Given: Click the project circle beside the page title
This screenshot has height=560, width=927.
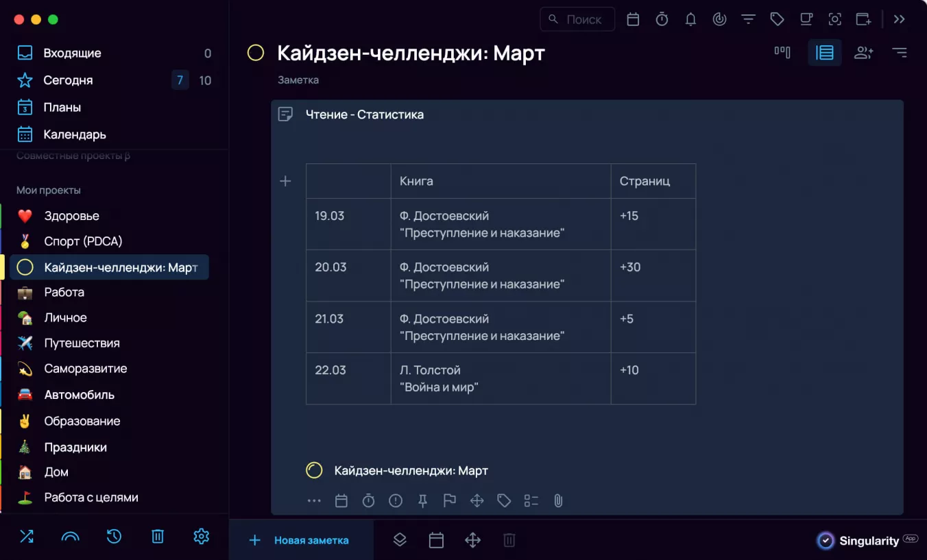Looking at the screenshot, I should coord(256,53).
